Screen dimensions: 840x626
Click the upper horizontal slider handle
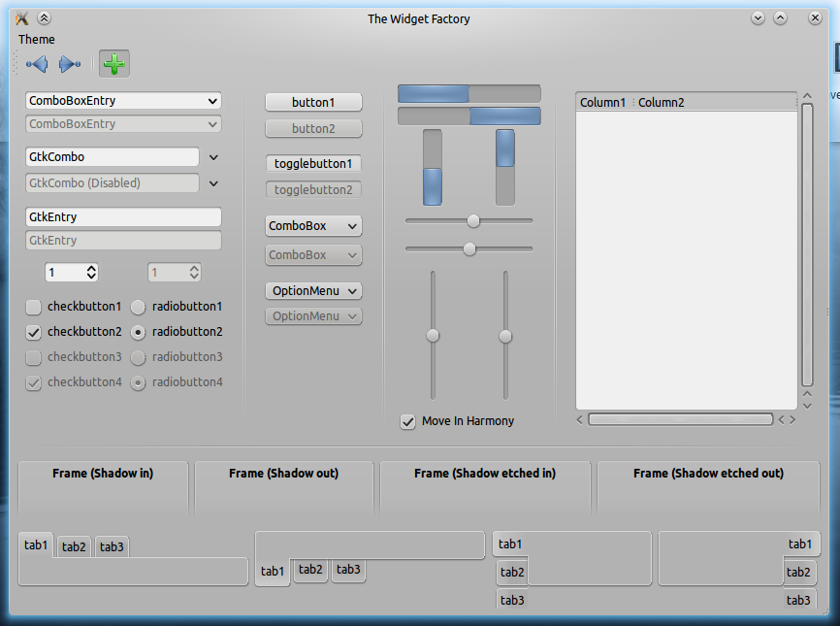473,221
